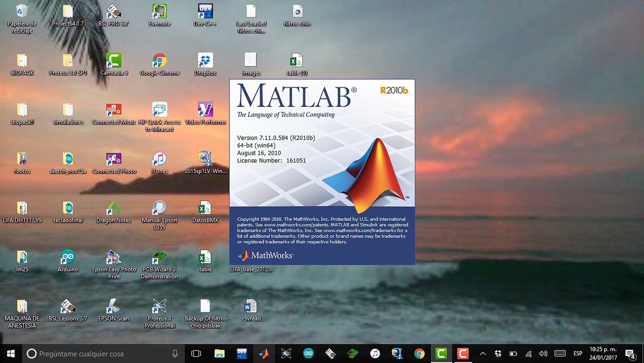Screen dimensions: 644x363
Task: Change ESP input language indicator
Action: point(578,353)
